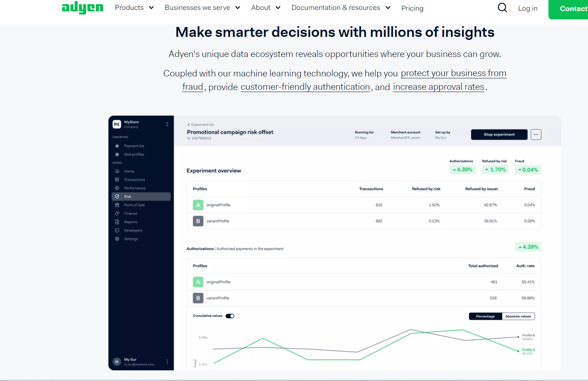Open Finance in the sidebar
588x381 pixels.
click(130, 214)
